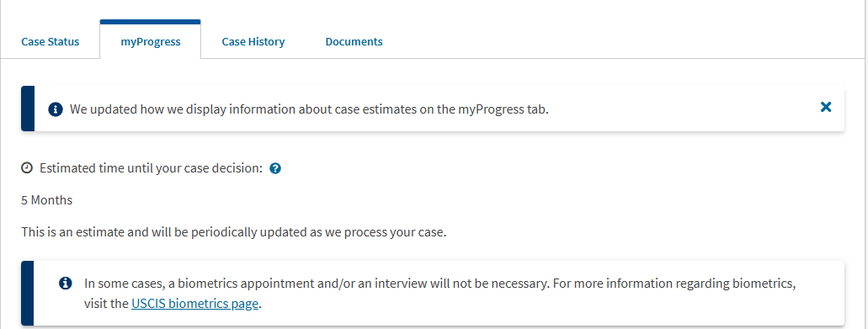
Task: Click the clock icon beside estimated time
Action: point(27,168)
